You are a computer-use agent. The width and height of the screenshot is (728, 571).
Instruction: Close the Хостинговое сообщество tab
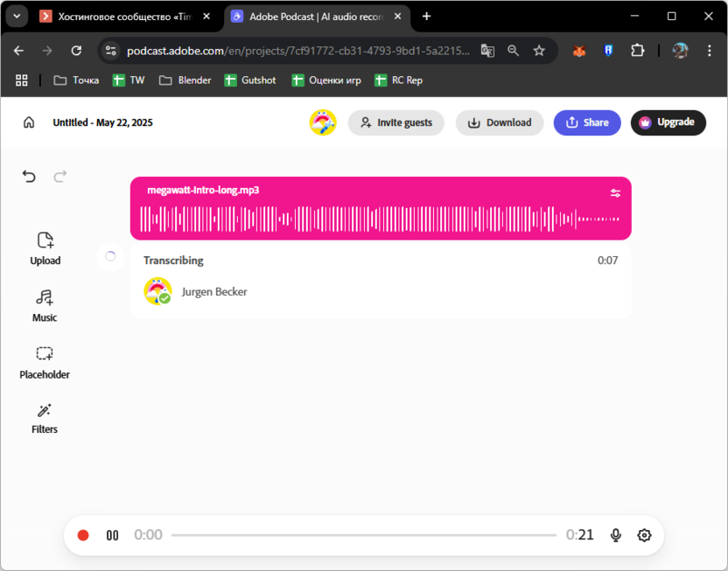point(206,17)
